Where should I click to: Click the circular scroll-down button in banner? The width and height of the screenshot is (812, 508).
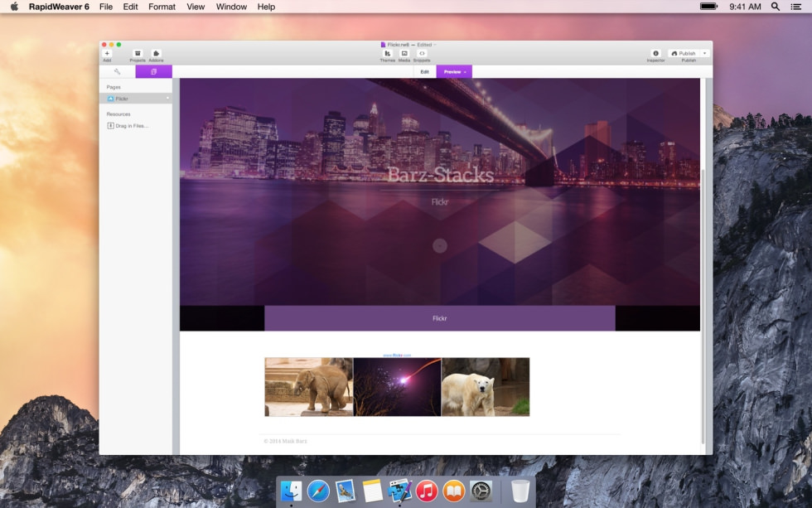(440, 245)
